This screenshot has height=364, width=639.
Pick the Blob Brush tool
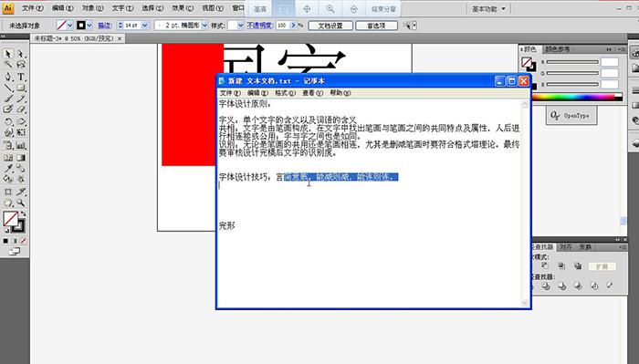[8, 109]
